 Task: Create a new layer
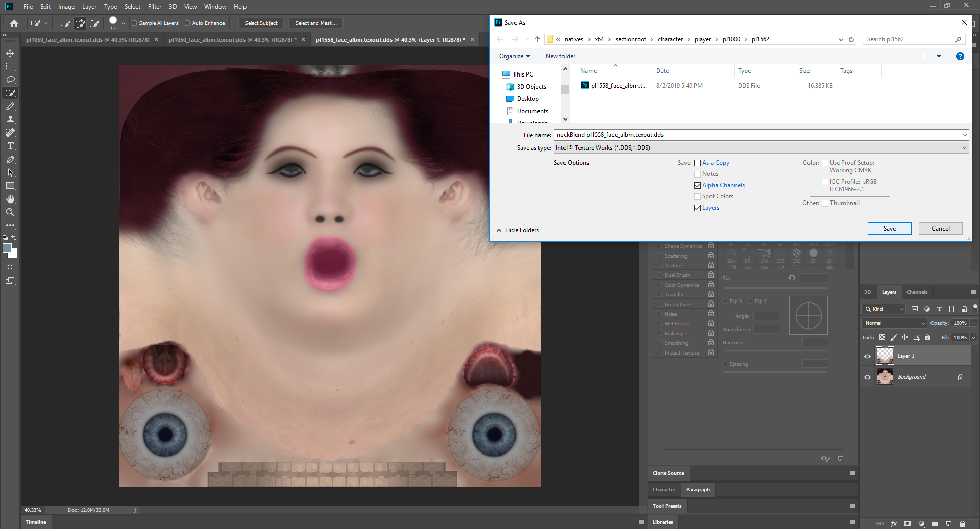pos(949,523)
